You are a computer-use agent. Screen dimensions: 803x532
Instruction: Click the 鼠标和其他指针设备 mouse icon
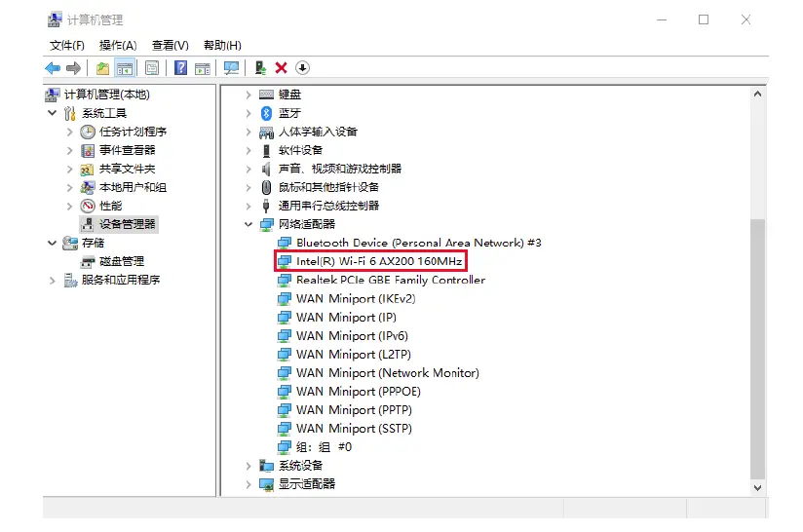click(266, 187)
